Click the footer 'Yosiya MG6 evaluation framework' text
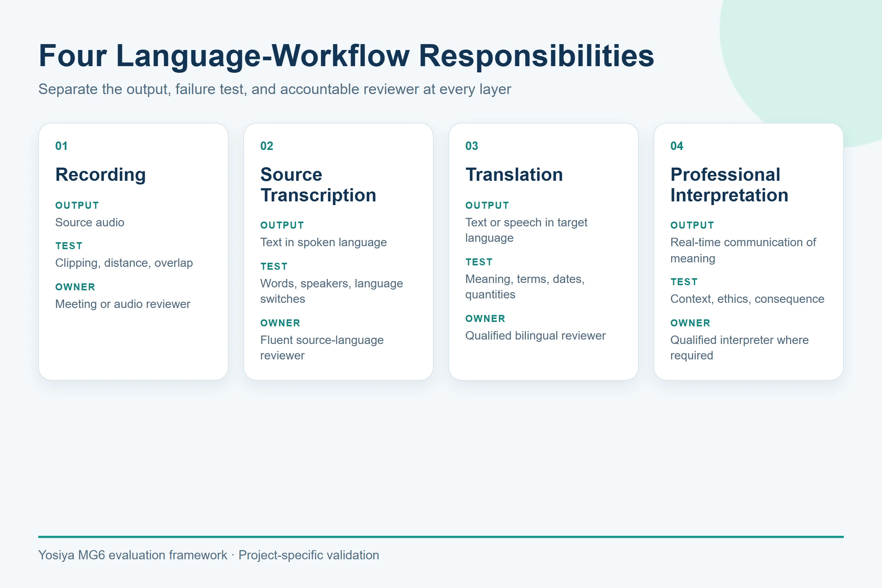Screen dimensions: 882x588 click(x=133, y=555)
